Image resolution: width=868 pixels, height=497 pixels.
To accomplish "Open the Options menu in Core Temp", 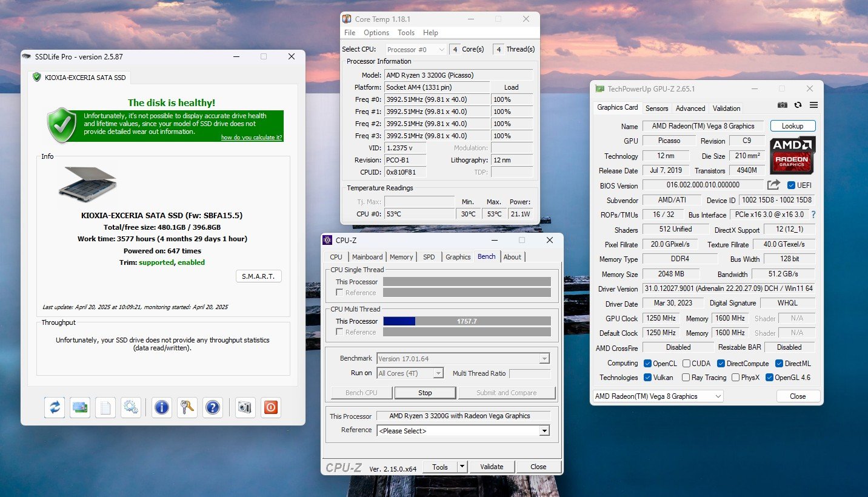I will click(376, 33).
